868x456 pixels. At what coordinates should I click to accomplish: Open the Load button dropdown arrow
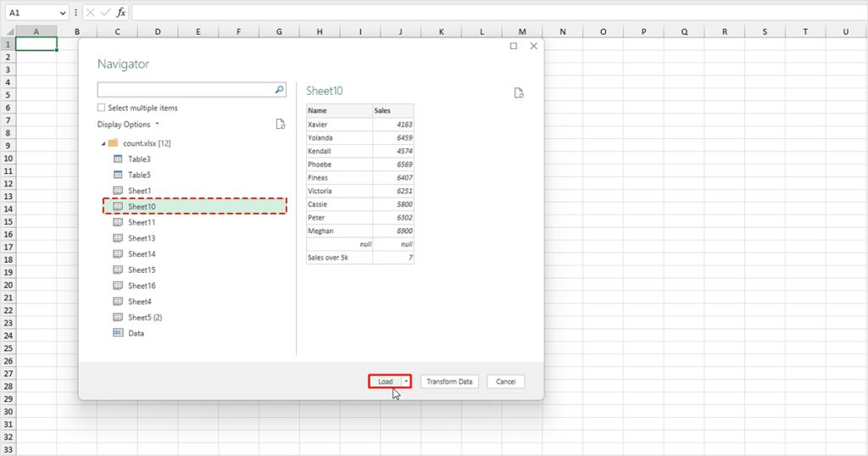point(406,381)
